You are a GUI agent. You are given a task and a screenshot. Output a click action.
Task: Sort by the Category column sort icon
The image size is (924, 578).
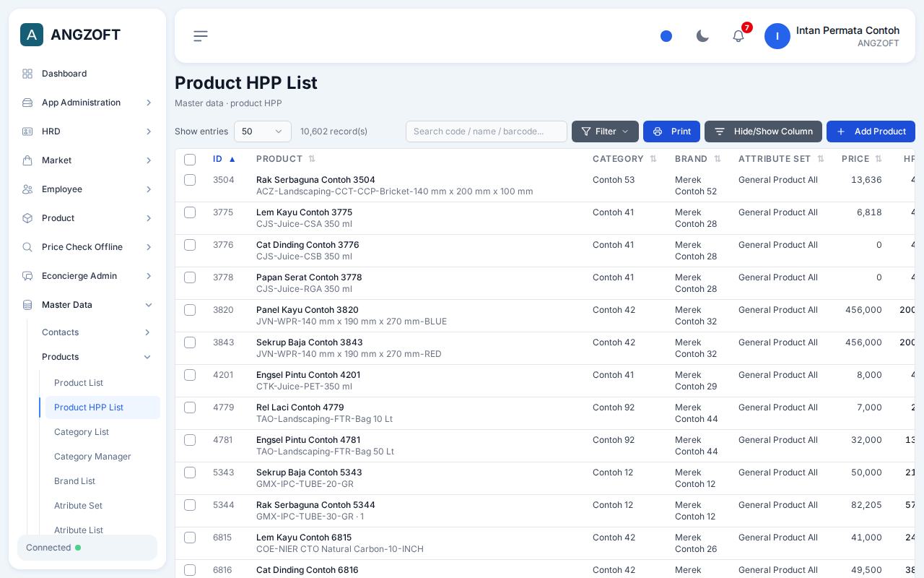[653, 159]
